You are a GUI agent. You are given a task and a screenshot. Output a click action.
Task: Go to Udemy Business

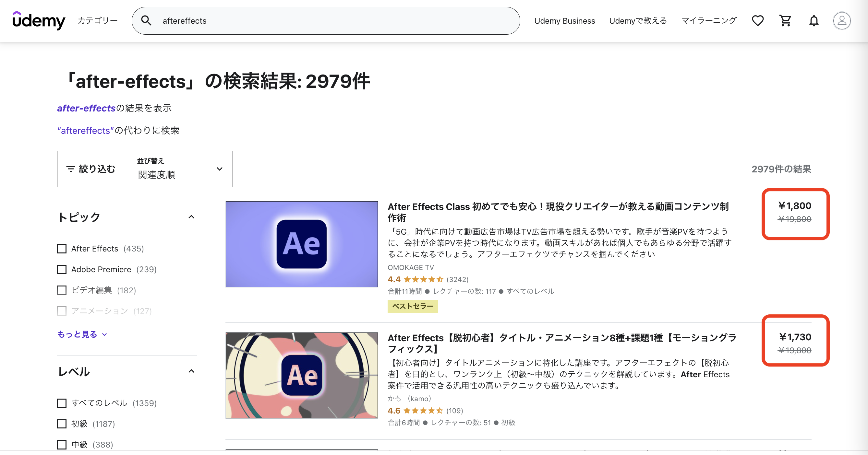[565, 20]
